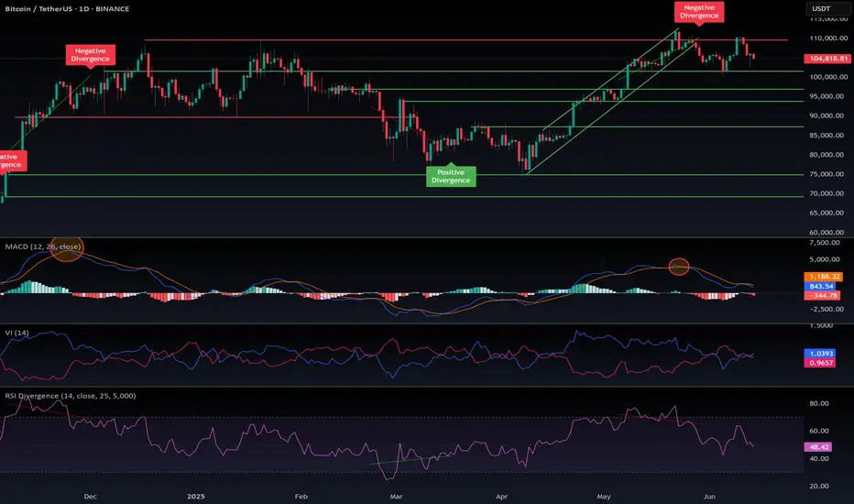The width and height of the screenshot is (854, 504).
Task: Select the orange circle on the MACD peak beside the title
Action: 67,249
